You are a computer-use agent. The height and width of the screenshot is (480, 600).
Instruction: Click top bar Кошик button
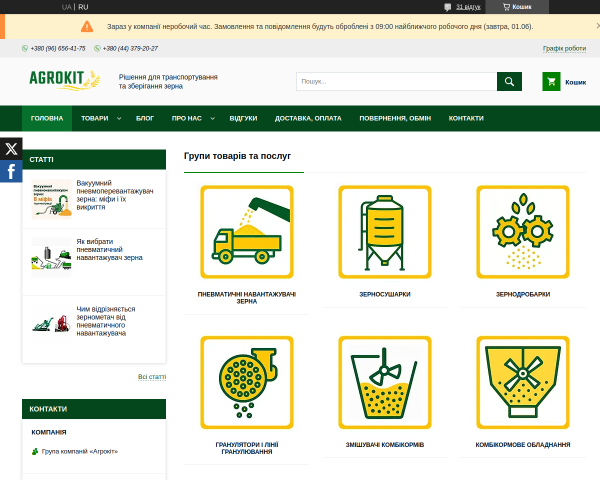517,7
